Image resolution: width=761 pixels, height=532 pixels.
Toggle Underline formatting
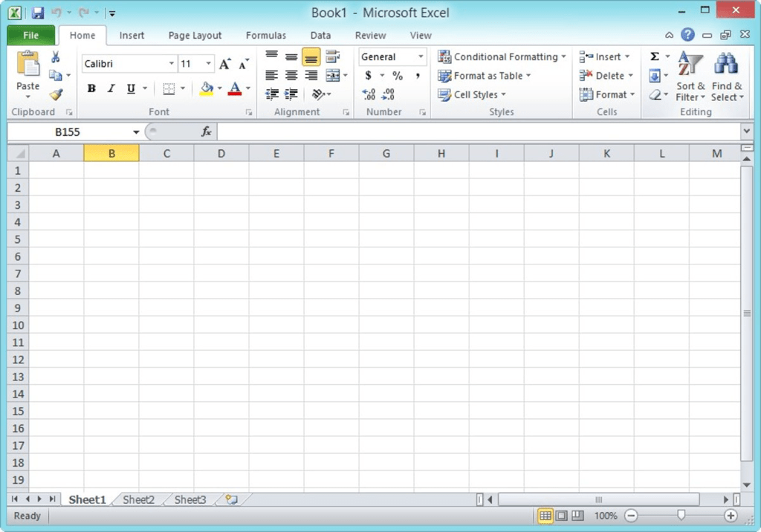point(131,88)
